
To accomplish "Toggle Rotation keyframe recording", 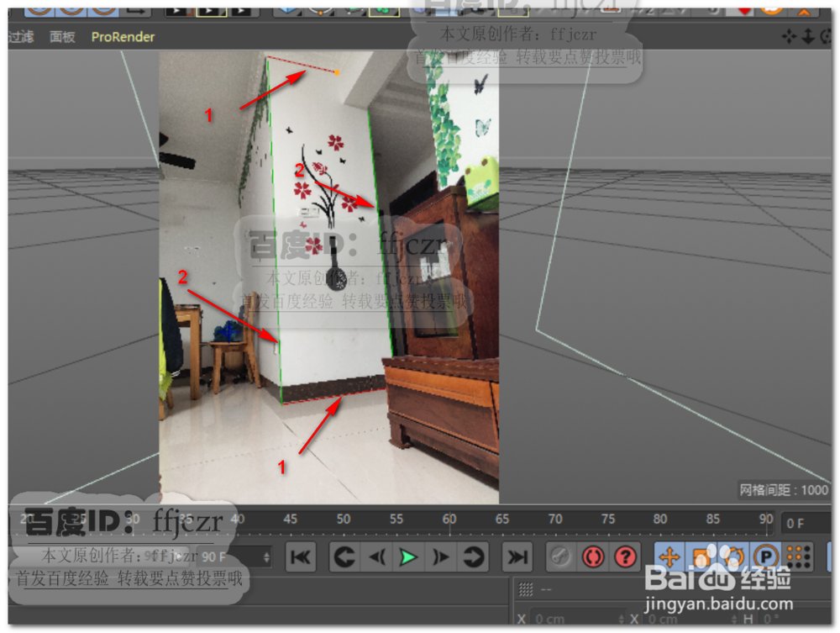I will tap(733, 557).
